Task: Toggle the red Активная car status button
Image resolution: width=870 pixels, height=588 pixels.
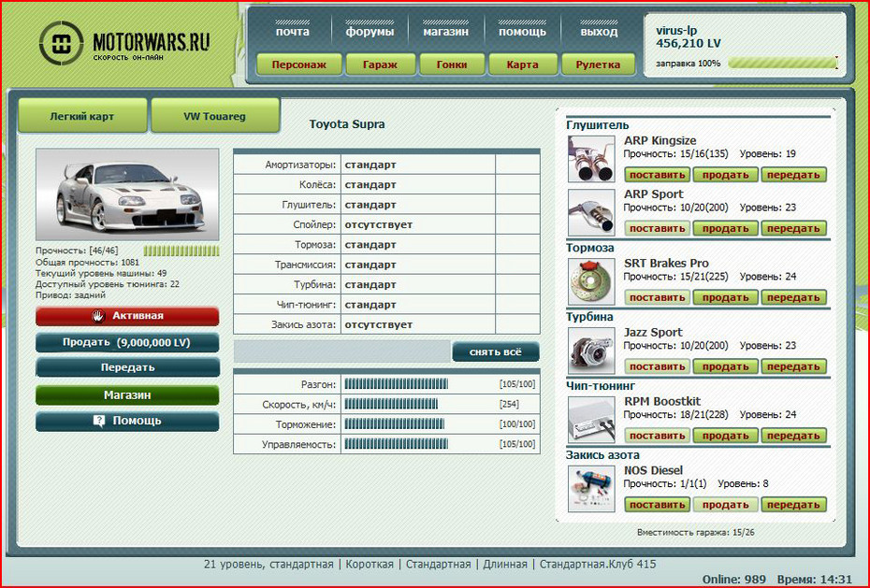Action: click(x=127, y=316)
